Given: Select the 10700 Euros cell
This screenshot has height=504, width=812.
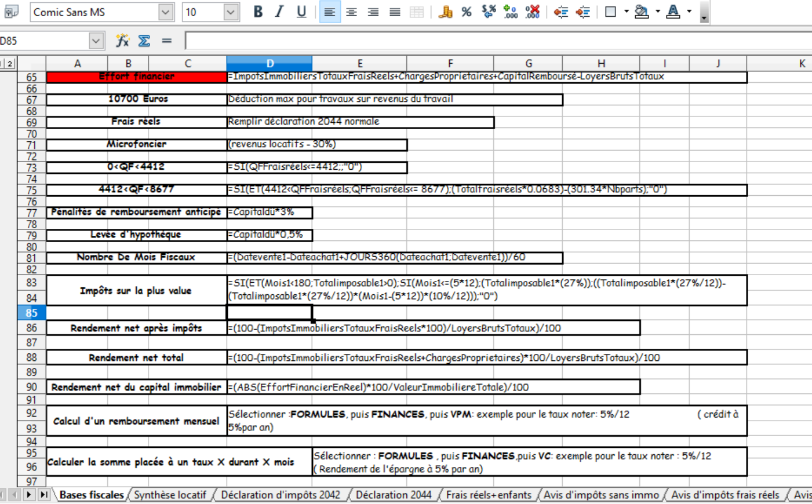Looking at the screenshot, I should pyautogui.click(x=136, y=100).
